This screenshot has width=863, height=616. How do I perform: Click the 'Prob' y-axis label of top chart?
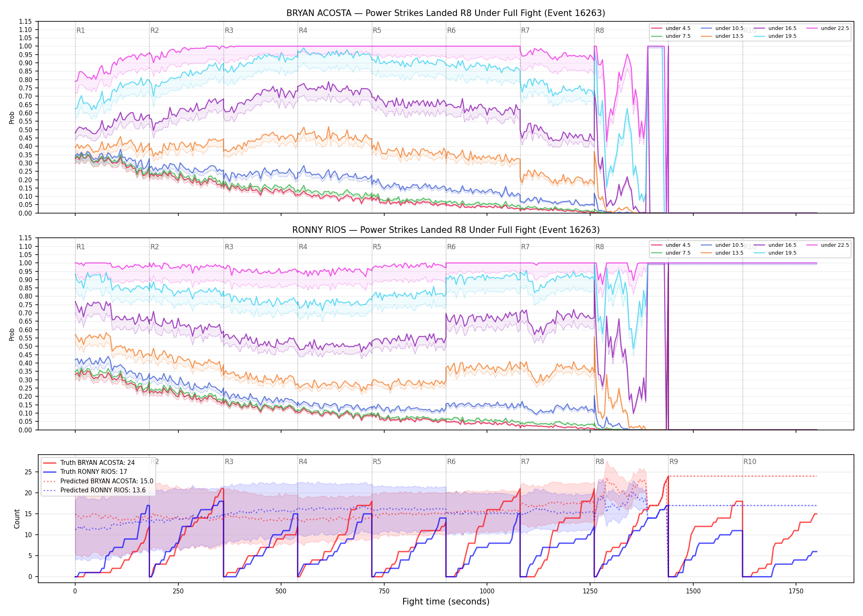[12, 118]
